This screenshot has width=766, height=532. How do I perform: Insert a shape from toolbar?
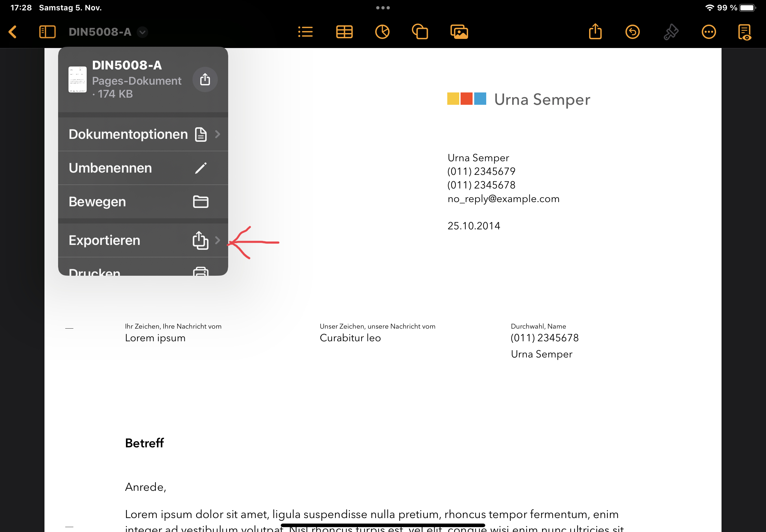pyautogui.click(x=420, y=32)
